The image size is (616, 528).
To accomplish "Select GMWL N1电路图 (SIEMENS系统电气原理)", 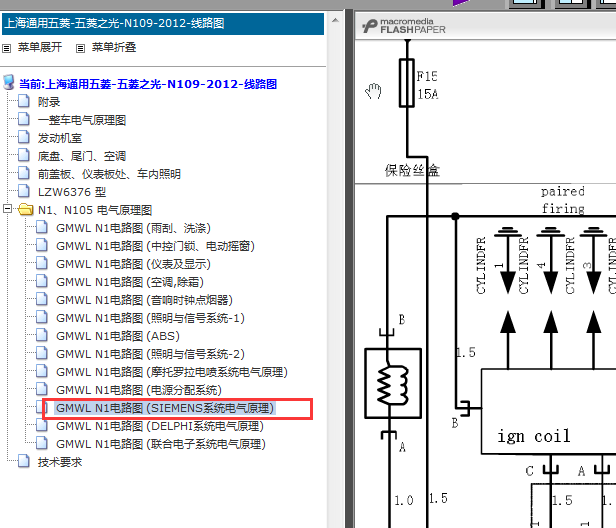I will tap(165, 408).
